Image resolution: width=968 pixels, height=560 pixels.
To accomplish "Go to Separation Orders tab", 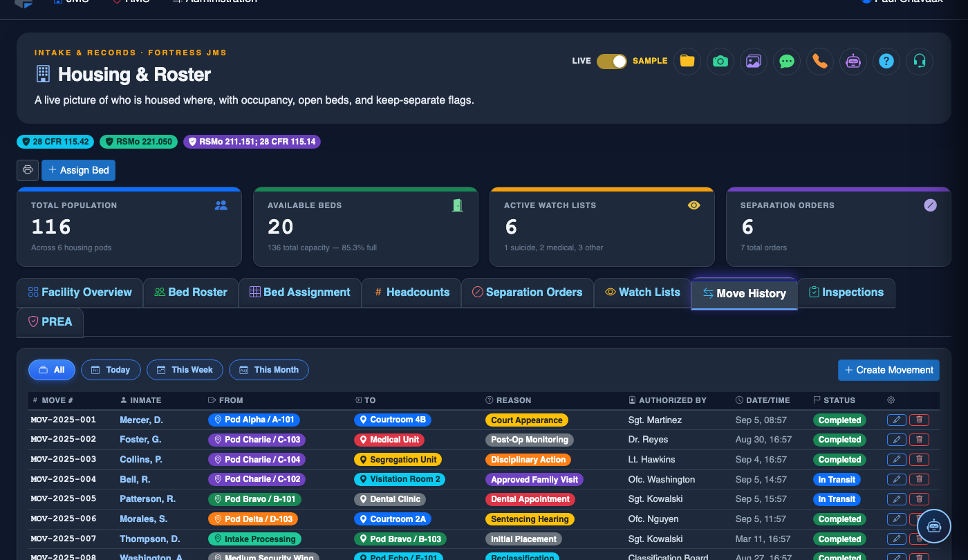I will pos(527,292).
